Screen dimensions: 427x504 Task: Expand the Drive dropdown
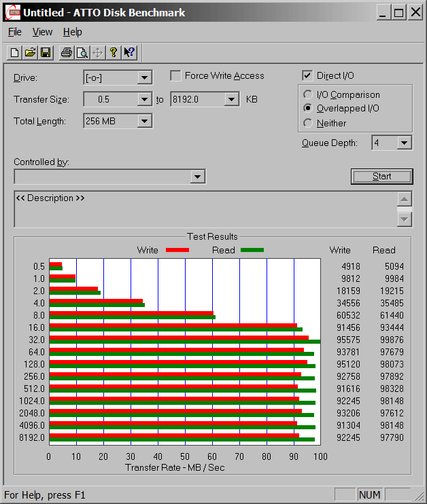(144, 78)
